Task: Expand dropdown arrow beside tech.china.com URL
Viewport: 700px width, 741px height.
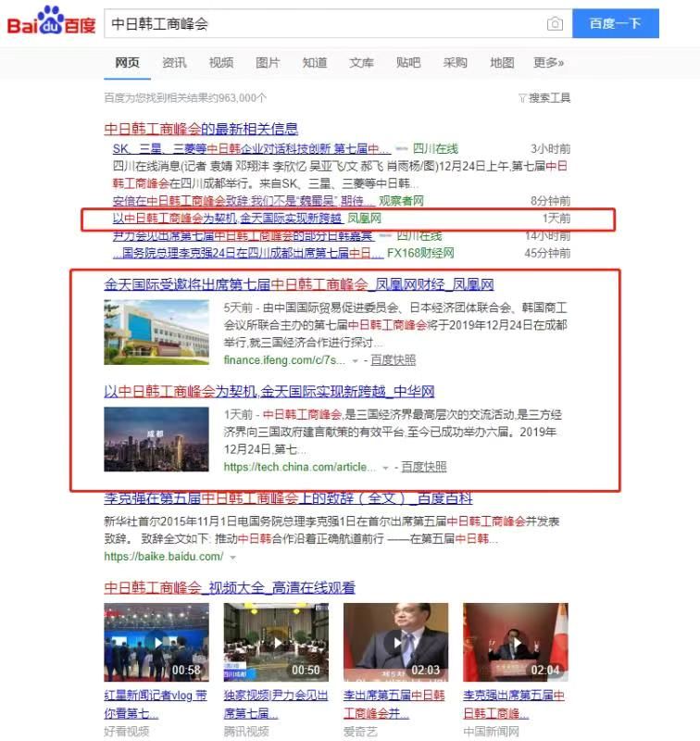Action: point(385,468)
